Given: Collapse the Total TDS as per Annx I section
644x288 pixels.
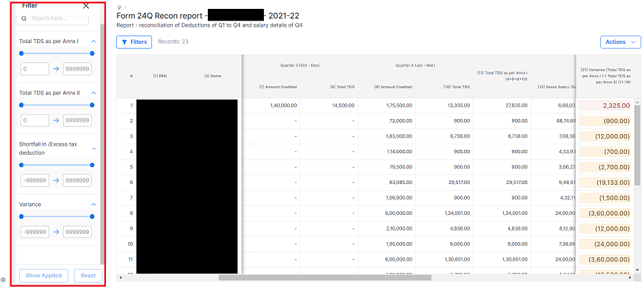Looking at the screenshot, I should [94, 42].
